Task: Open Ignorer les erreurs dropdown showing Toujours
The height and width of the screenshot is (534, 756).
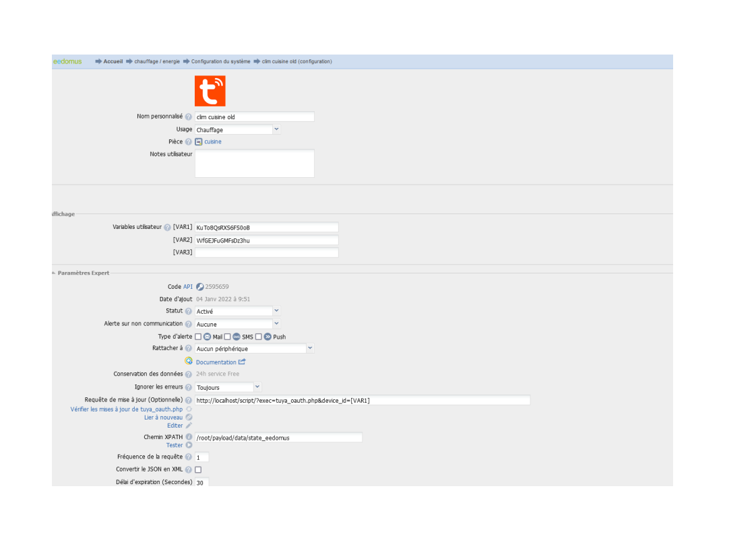Action: [x=228, y=387]
